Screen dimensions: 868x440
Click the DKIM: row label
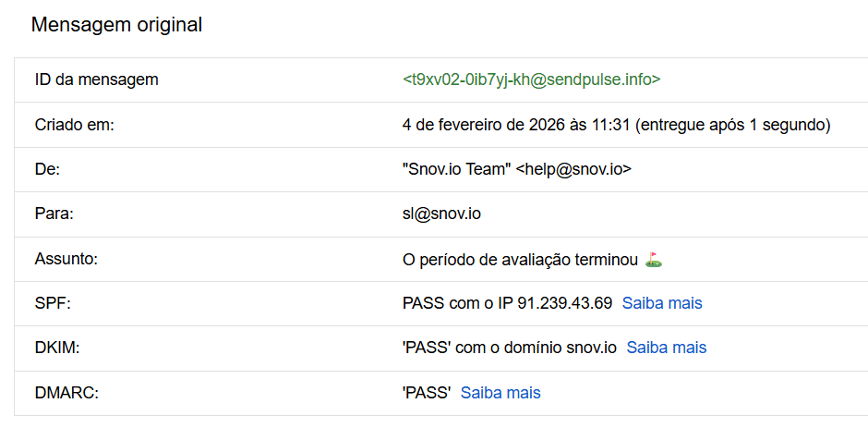click(x=55, y=348)
